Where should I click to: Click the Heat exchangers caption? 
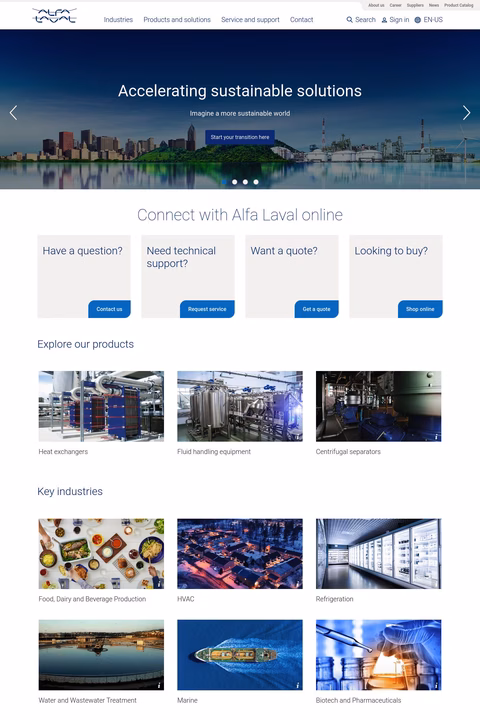click(63, 452)
